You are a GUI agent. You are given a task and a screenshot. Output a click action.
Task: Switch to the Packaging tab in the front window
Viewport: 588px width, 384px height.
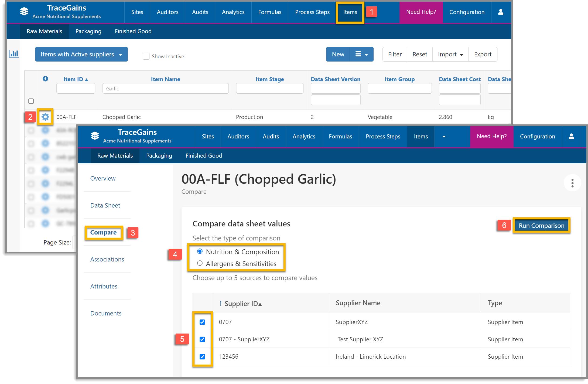159,156
